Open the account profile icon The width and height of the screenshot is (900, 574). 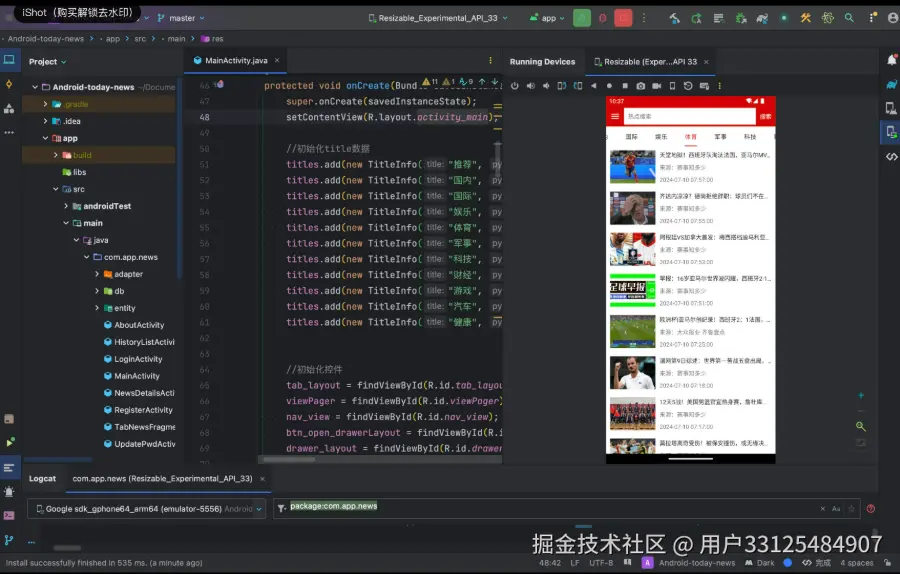(x=893, y=18)
